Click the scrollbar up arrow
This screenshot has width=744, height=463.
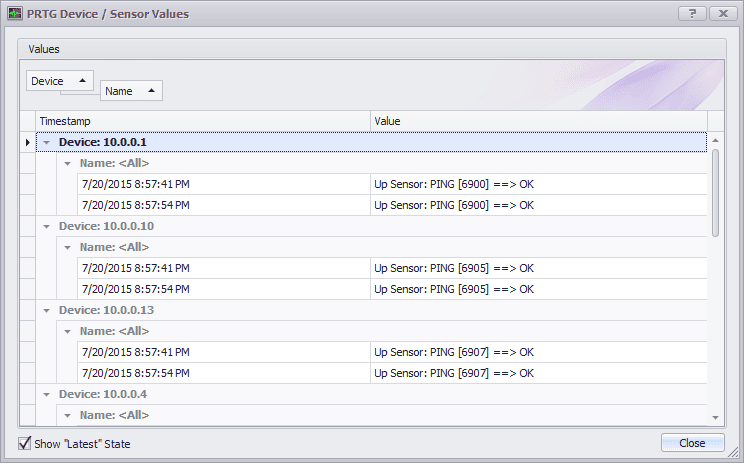(716, 140)
